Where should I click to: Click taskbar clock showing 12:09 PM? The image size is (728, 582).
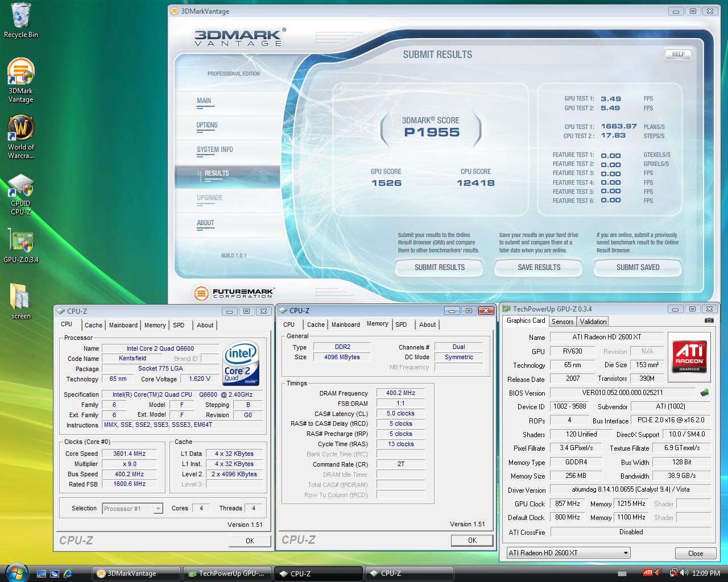point(706,573)
